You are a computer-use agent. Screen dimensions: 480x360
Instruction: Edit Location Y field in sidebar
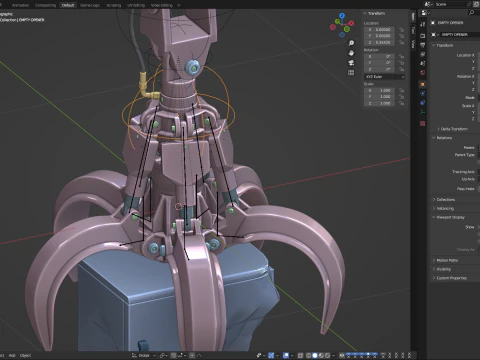click(x=379, y=36)
